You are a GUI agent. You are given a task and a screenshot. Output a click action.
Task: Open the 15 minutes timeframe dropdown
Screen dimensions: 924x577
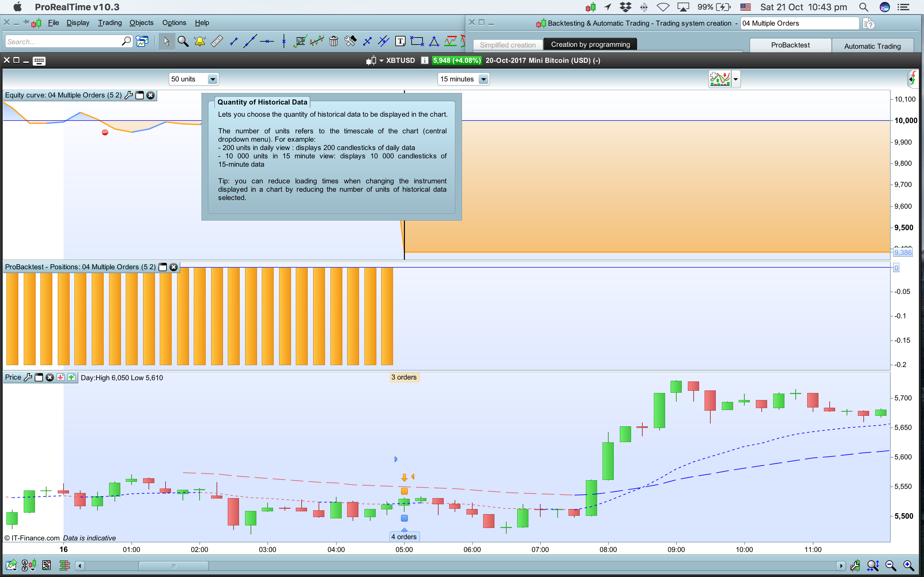[x=483, y=79]
